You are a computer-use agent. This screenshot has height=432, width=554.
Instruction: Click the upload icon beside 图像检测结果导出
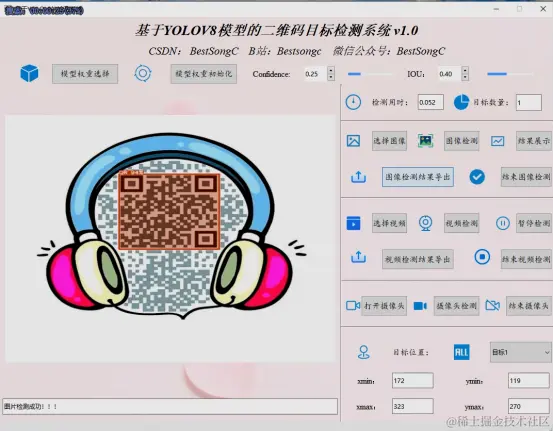tap(358, 177)
